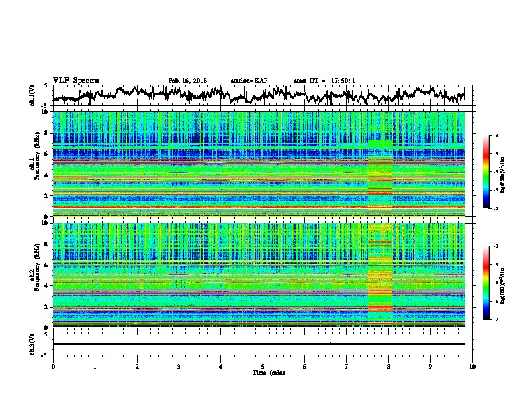
Task: Click the "start UT = 17:50: 1" text
Action: [x=324, y=81]
